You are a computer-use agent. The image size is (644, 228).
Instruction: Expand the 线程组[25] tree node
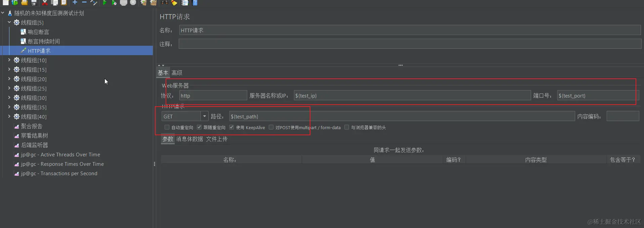click(9, 88)
